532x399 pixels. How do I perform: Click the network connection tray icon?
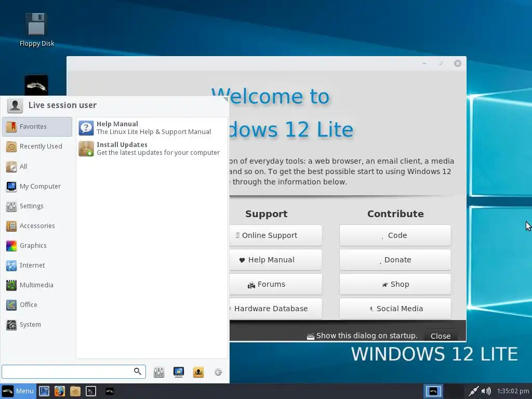(x=473, y=391)
